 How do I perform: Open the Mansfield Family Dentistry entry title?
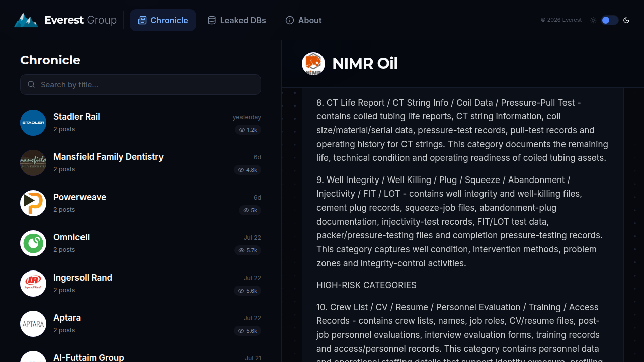108,157
